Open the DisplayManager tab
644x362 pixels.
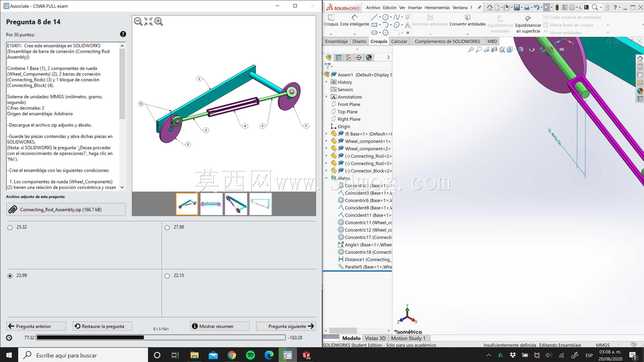[x=369, y=58]
